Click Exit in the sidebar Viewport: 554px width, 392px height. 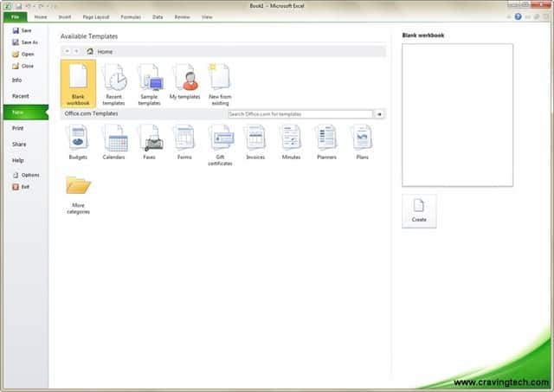coord(21,187)
